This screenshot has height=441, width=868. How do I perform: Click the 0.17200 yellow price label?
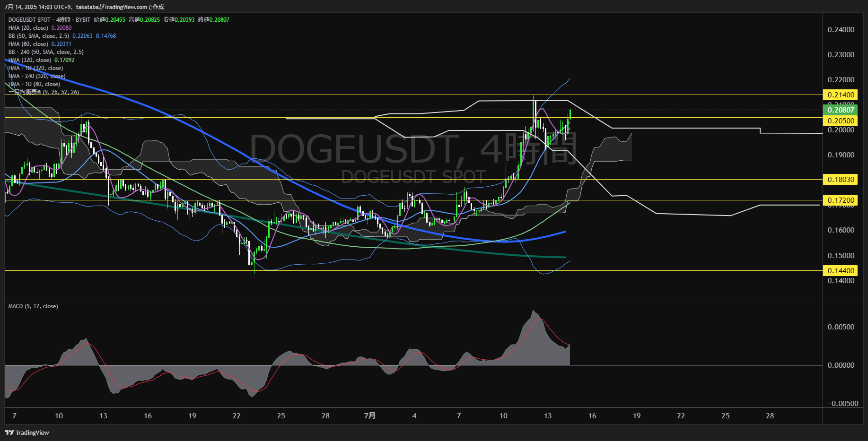click(x=841, y=200)
